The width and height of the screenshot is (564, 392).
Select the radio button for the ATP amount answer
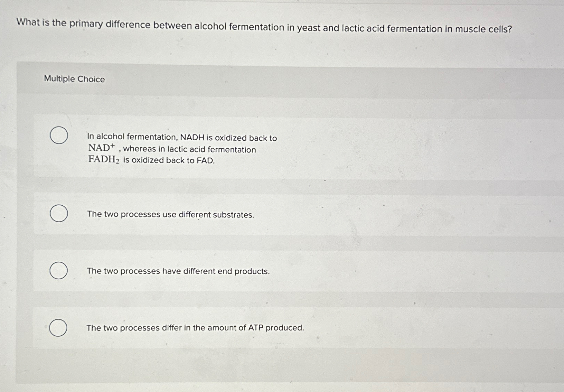[x=59, y=327]
